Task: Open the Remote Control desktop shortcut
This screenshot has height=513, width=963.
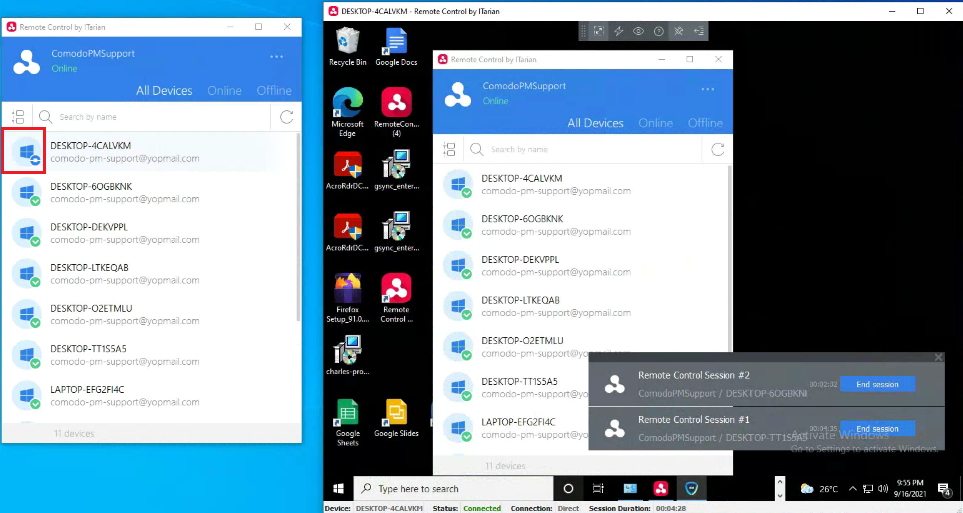Action: click(x=396, y=298)
